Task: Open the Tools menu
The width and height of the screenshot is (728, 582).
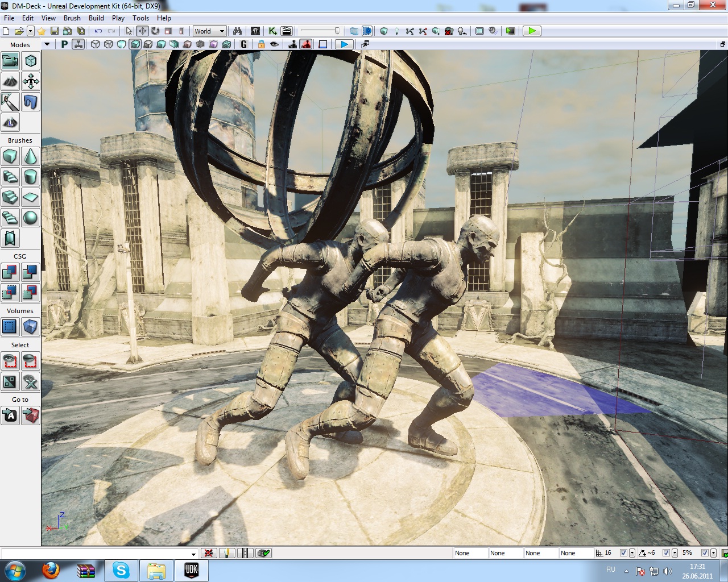Action: pos(140,18)
